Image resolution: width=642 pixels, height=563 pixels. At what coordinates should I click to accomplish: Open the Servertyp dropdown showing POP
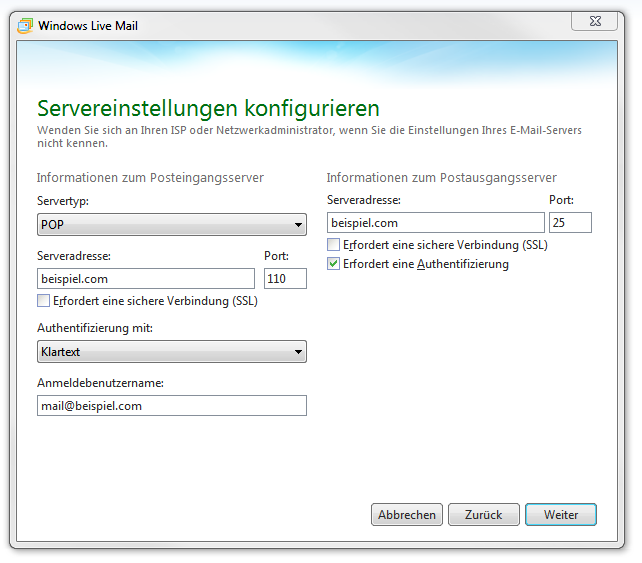[172, 224]
